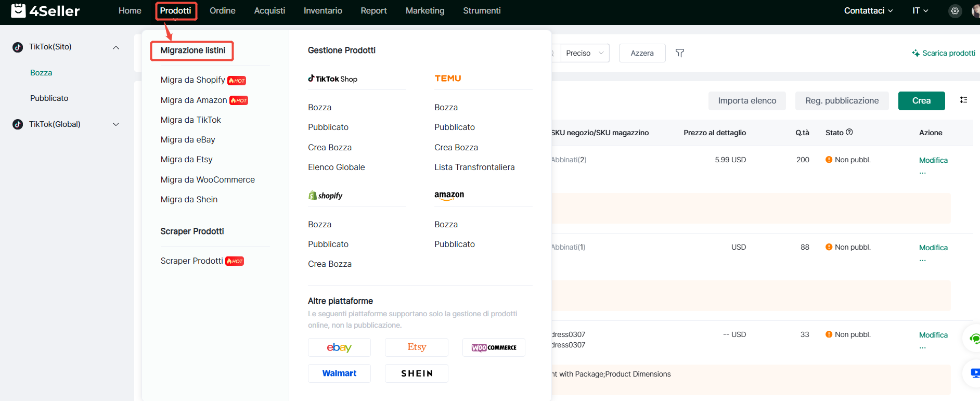Open the WooCommerce platform tile
This screenshot has width=980, height=401.
tap(494, 347)
